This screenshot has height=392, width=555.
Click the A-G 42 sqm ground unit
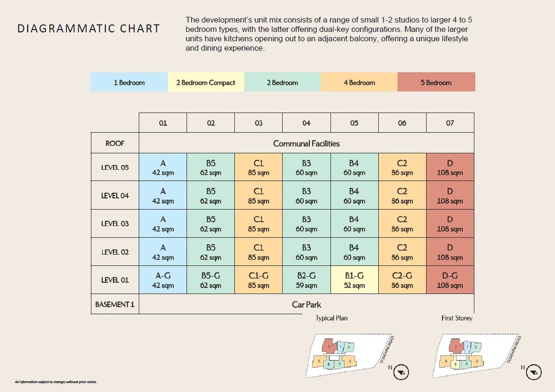(163, 280)
